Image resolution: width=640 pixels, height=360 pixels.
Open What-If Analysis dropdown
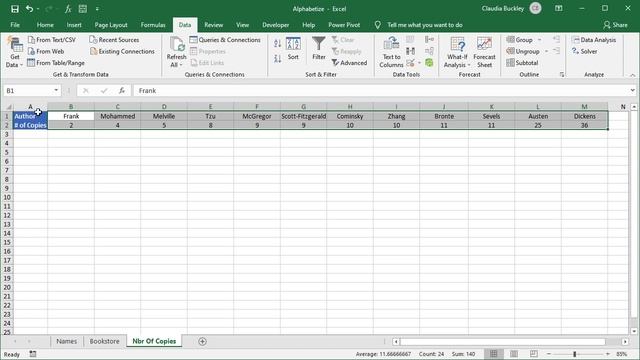(x=457, y=52)
